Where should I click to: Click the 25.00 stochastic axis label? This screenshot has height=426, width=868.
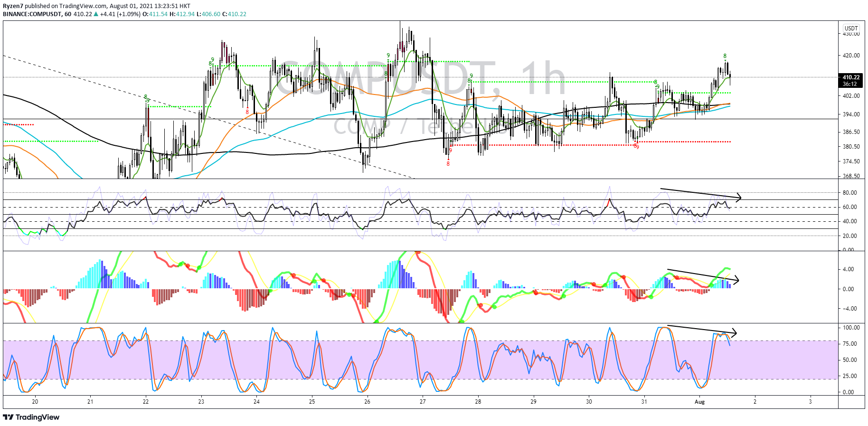(850, 376)
